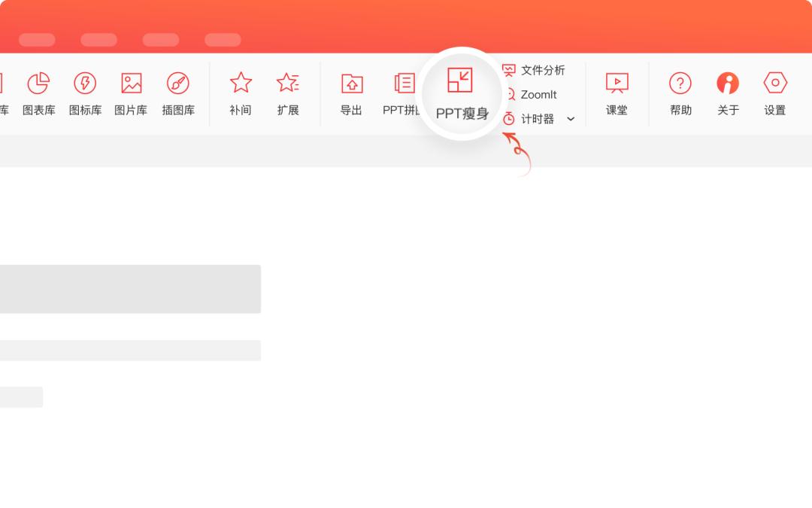Open the 图片库 picture library

coord(131,93)
